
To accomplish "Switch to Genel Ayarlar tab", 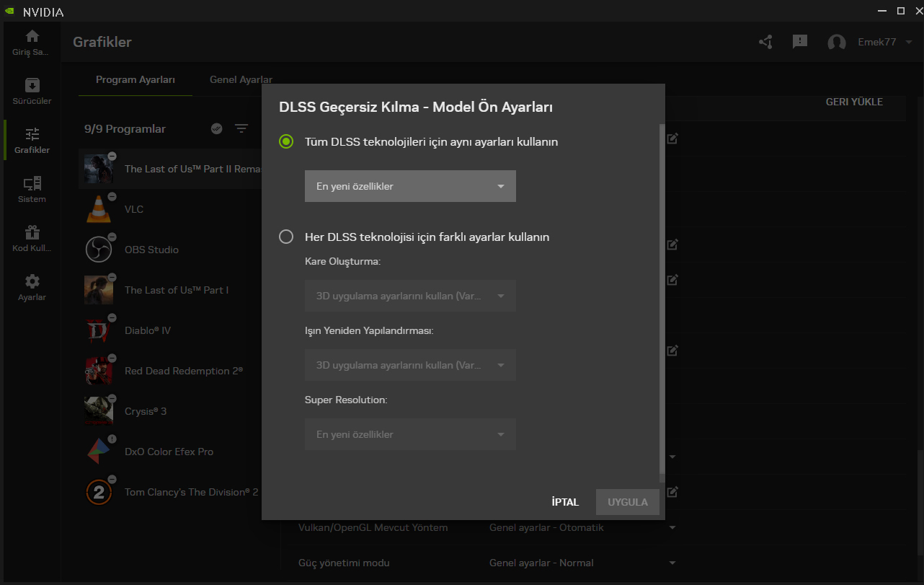I will pyautogui.click(x=241, y=79).
